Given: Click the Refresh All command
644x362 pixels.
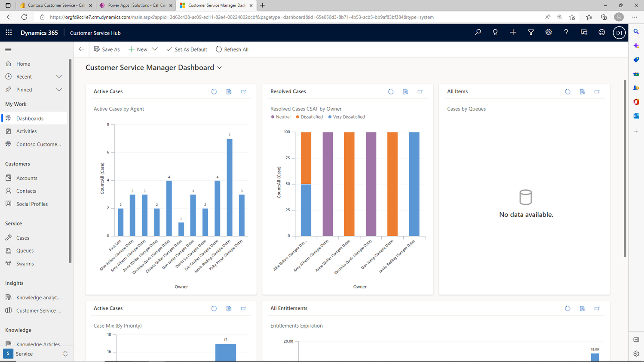Looking at the screenshot, I should (232, 49).
